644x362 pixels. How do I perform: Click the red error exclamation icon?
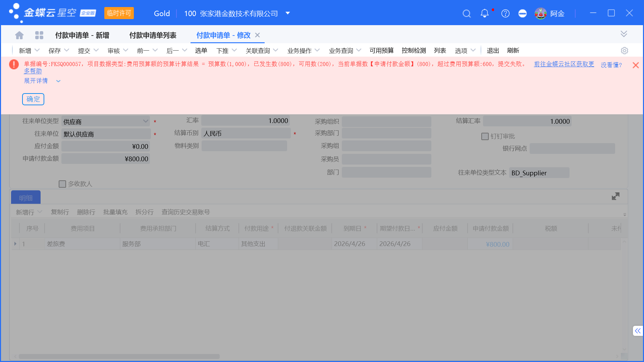[x=14, y=64]
